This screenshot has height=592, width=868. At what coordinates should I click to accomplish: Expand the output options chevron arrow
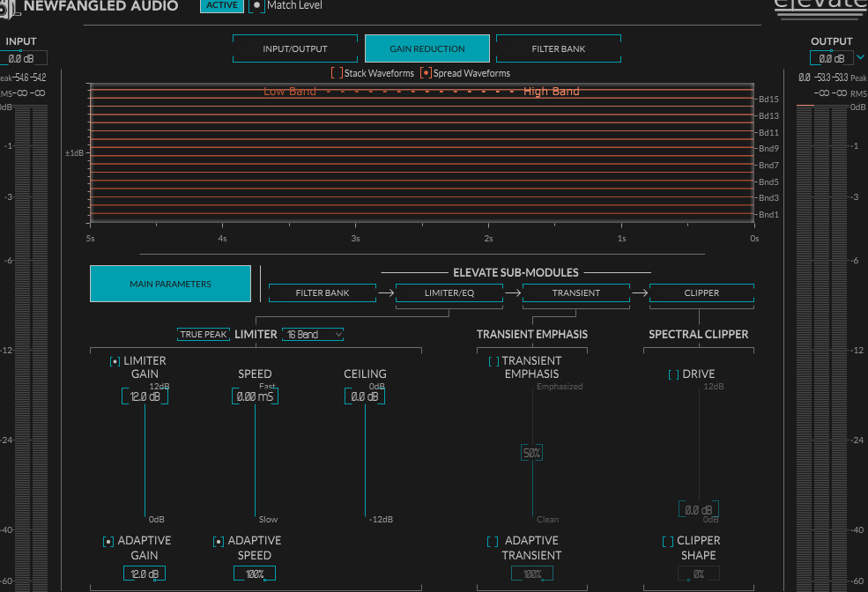point(860,57)
